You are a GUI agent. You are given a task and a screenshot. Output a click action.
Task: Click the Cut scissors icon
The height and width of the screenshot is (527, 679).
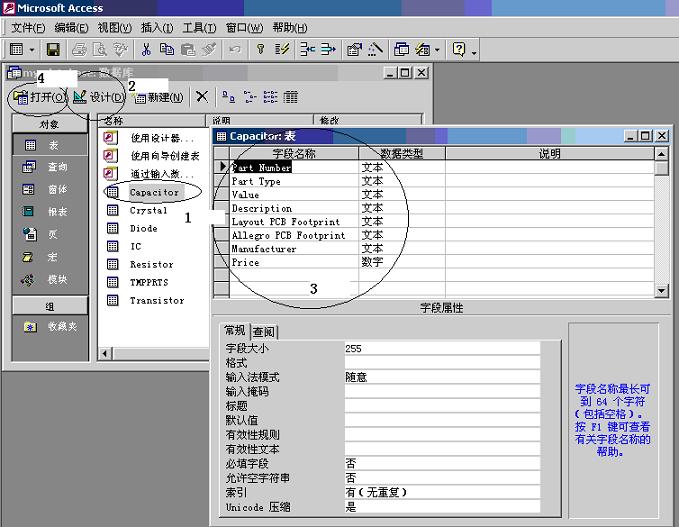(x=146, y=49)
